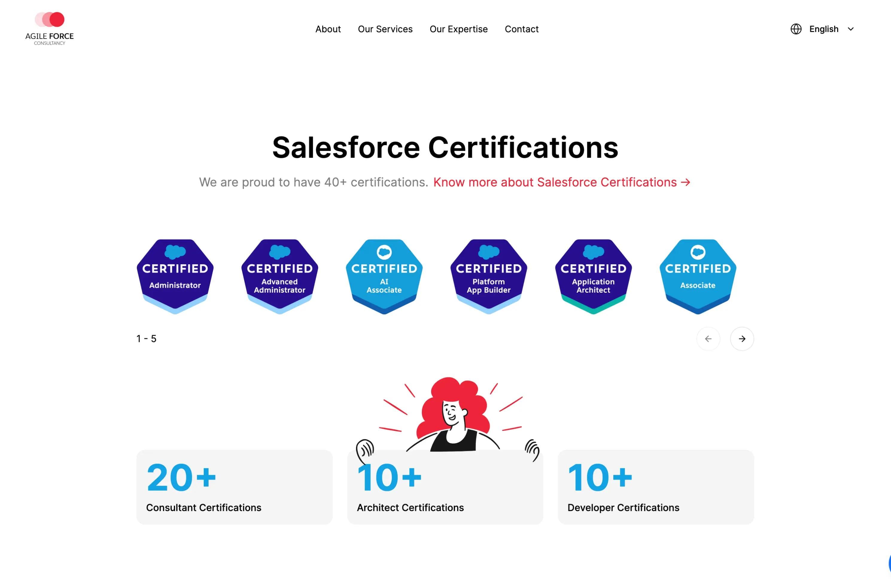Go to previous badges with left arrow
This screenshot has width=891, height=588.
pos(708,339)
